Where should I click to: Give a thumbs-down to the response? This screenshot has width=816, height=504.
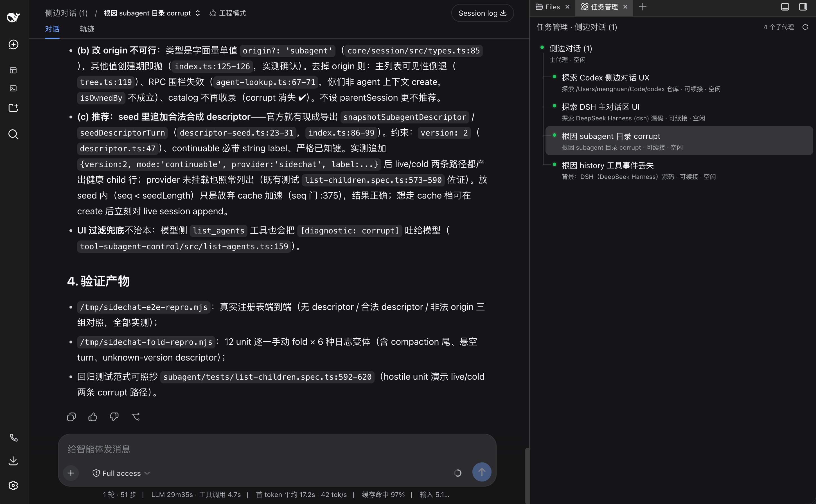(x=114, y=417)
